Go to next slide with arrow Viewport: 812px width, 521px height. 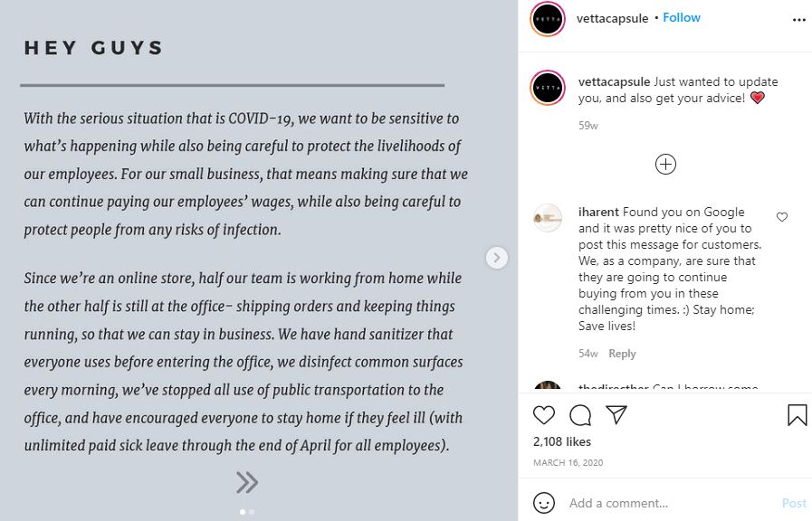coord(496,258)
